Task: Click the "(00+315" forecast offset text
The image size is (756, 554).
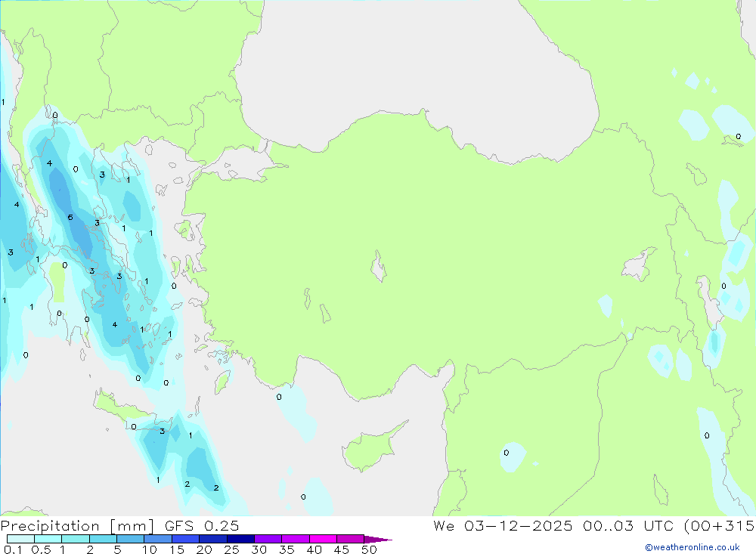Action: [720, 525]
